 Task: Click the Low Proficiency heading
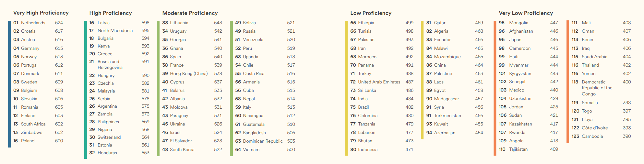[x=371, y=13]
